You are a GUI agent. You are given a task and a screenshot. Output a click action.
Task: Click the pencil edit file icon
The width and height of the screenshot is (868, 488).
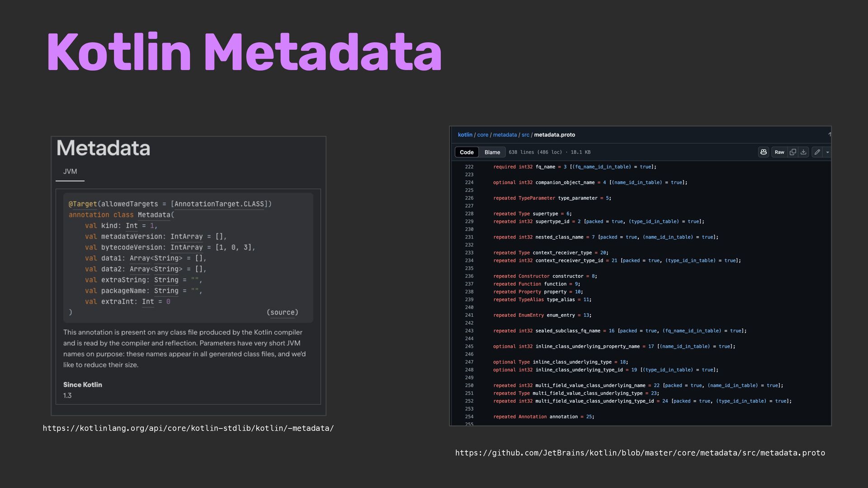(817, 152)
